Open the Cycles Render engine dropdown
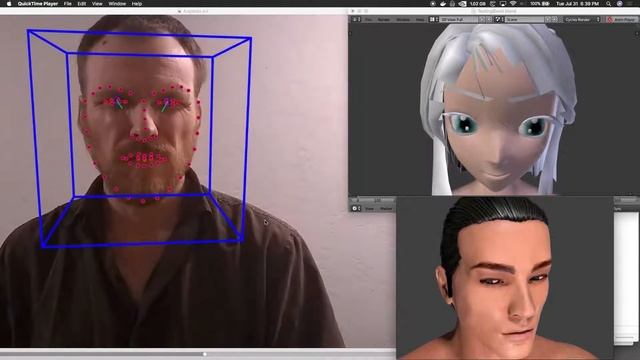 click(581, 20)
